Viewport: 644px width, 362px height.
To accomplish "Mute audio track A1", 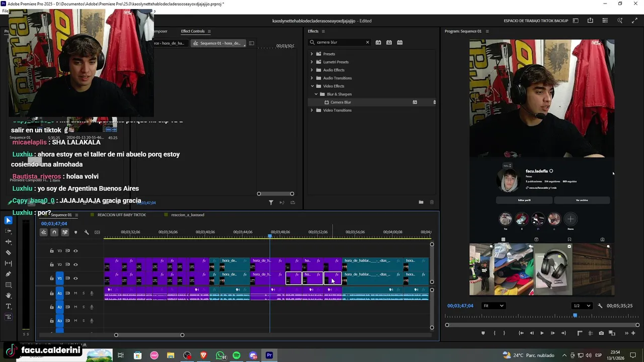I will pos(75,293).
